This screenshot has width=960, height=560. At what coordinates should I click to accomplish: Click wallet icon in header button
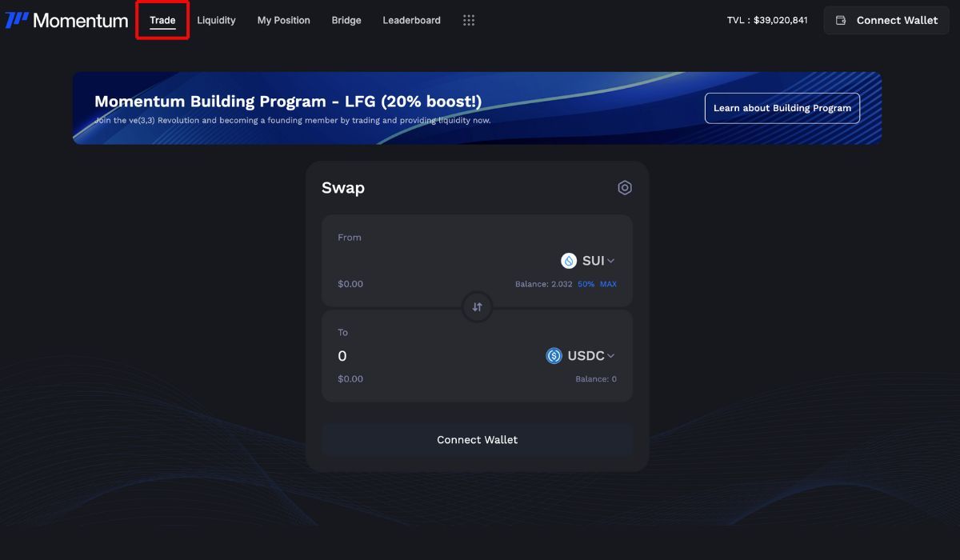click(841, 20)
